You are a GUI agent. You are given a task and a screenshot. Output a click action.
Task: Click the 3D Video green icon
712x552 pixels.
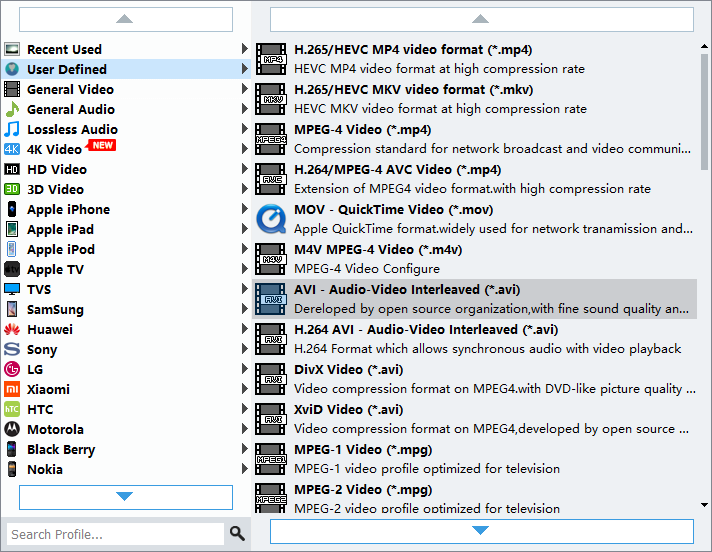[x=12, y=189]
